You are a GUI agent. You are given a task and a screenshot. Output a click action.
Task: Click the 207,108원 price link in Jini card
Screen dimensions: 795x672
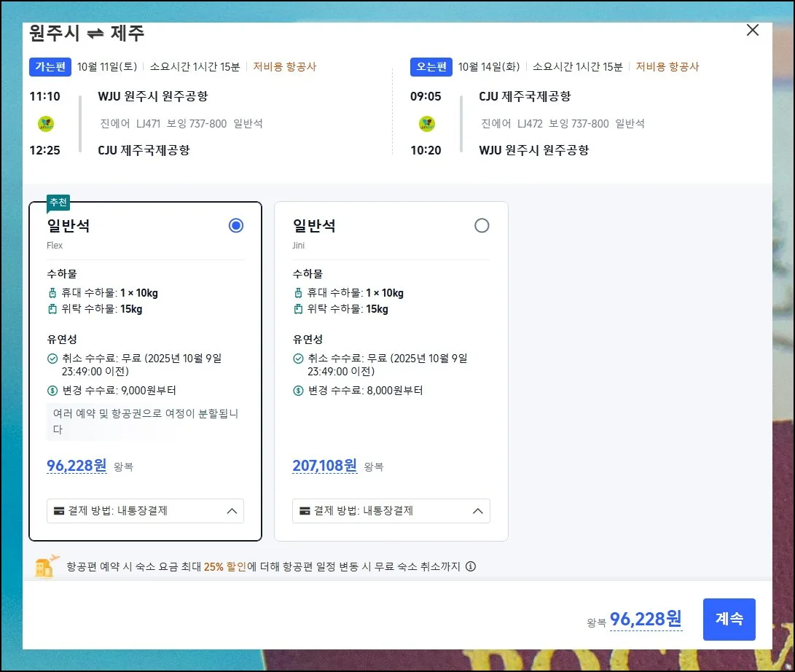click(x=324, y=466)
